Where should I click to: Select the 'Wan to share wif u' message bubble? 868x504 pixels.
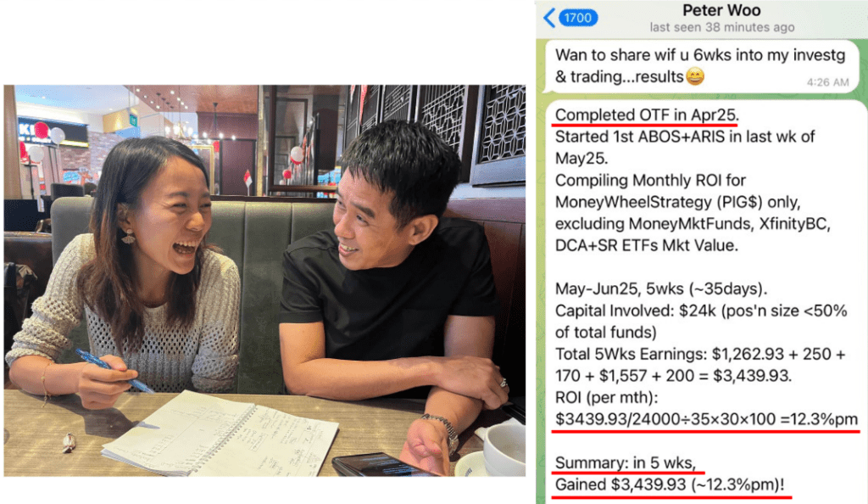tap(701, 66)
